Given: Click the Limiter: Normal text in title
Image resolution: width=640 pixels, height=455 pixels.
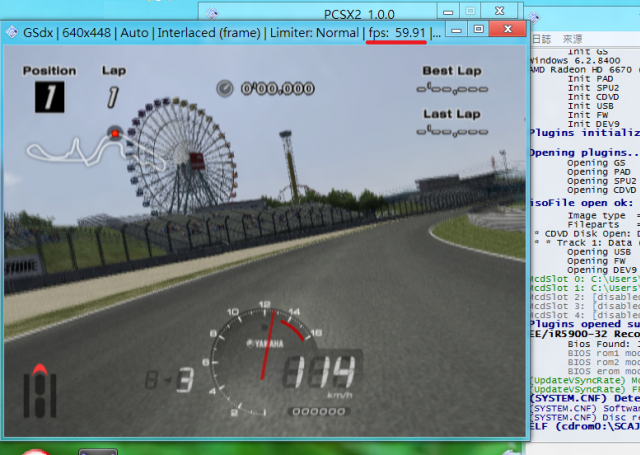Looking at the screenshot, I should [314, 32].
